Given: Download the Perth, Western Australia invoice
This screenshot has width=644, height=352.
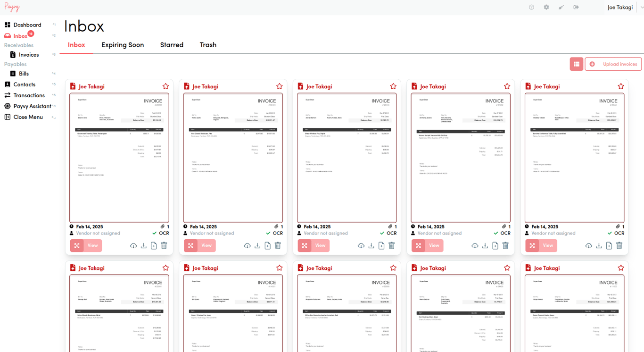Looking at the screenshot, I should (x=144, y=246).
